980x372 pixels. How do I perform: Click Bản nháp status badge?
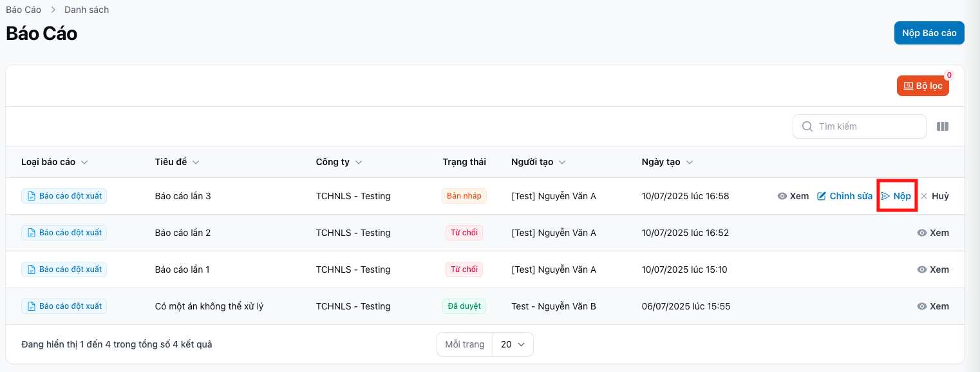(x=464, y=196)
